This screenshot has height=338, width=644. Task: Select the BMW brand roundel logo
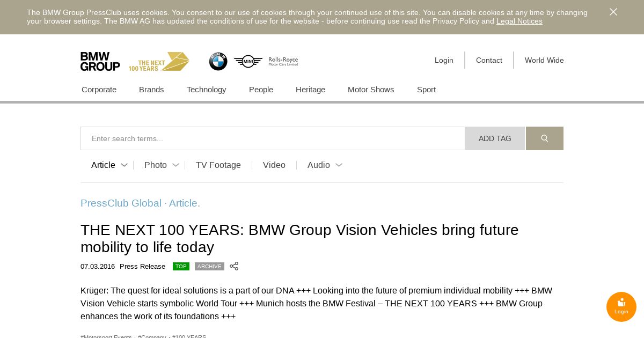(x=218, y=61)
